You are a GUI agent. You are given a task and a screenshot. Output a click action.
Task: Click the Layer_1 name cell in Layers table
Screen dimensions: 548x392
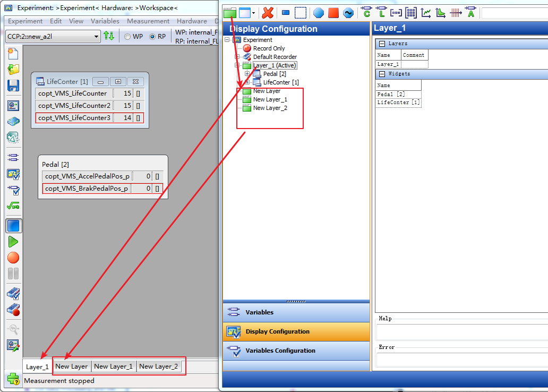[x=388, y=64]
